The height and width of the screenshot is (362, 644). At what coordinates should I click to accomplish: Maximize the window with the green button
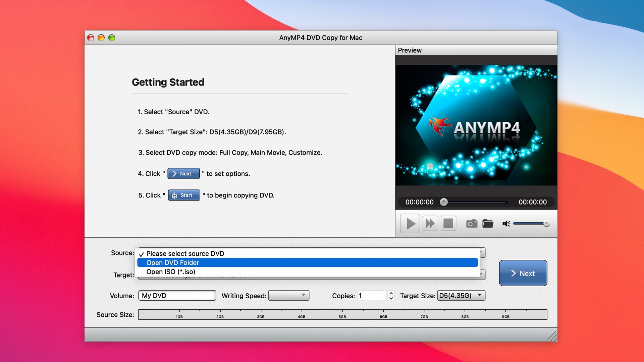[x=112, y=38]
